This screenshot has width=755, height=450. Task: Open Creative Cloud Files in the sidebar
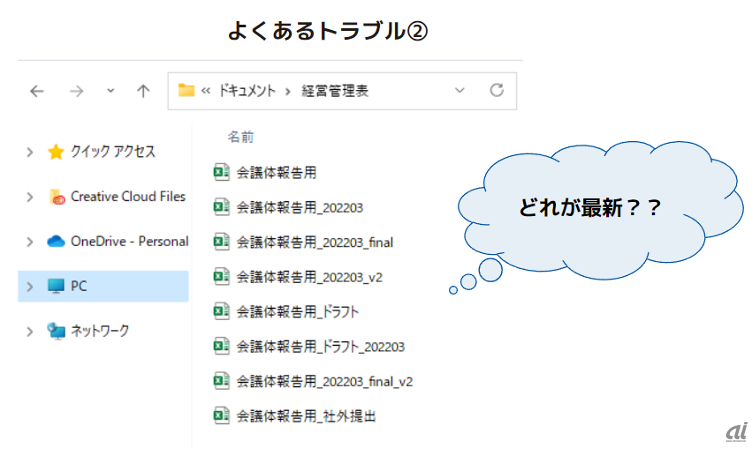pyautogui.click(x=128, y=196)
